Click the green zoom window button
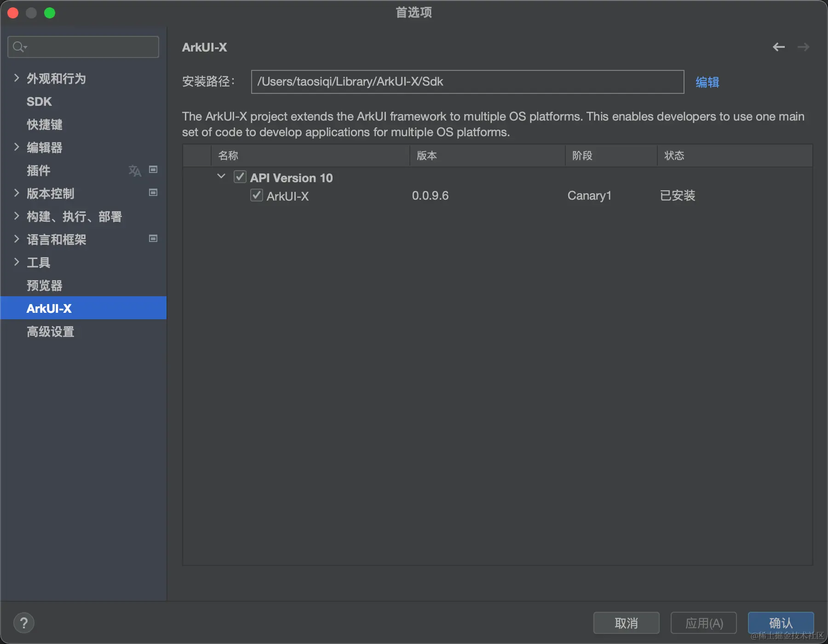Image resolution: width=828 pixels, height=644 pixels. (50, 13)
